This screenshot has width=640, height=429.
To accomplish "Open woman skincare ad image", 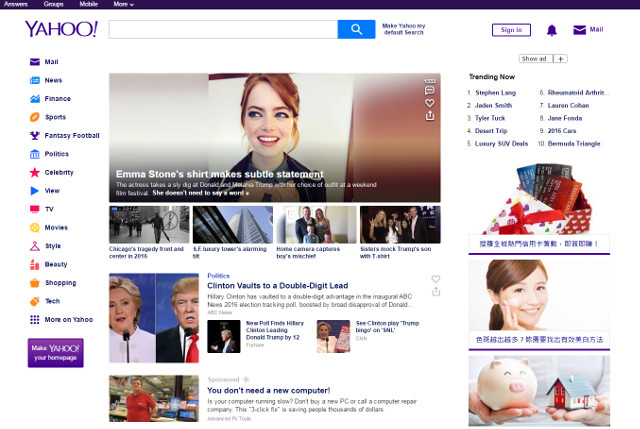I will 539,295.
